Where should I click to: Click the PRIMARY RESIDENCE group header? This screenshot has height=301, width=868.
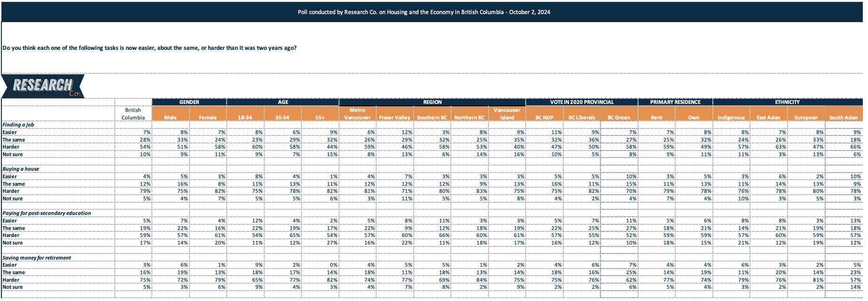click(x=675, y=102)
